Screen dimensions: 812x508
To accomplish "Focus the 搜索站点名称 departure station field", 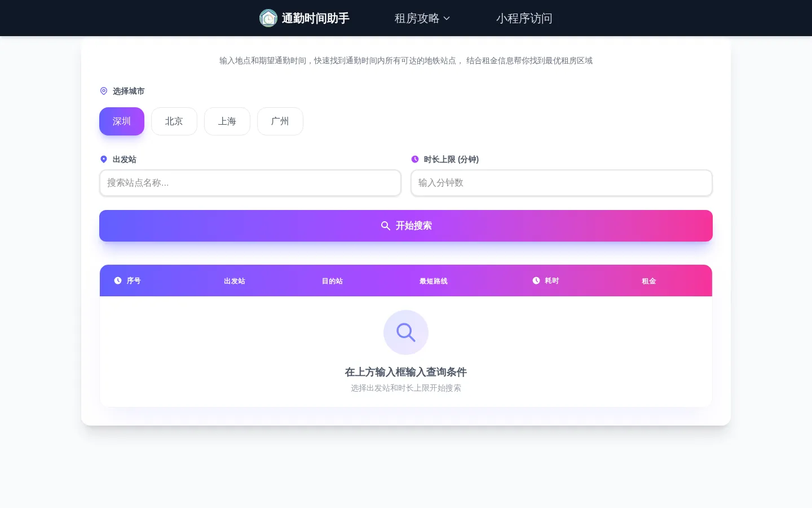I will coord(250,183).
